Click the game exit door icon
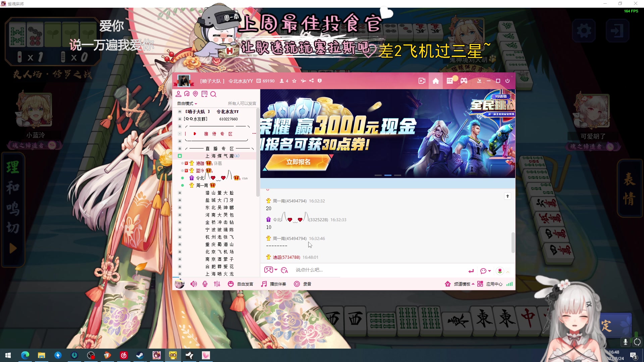The image size is (644, 362). (x=617, y=31)
